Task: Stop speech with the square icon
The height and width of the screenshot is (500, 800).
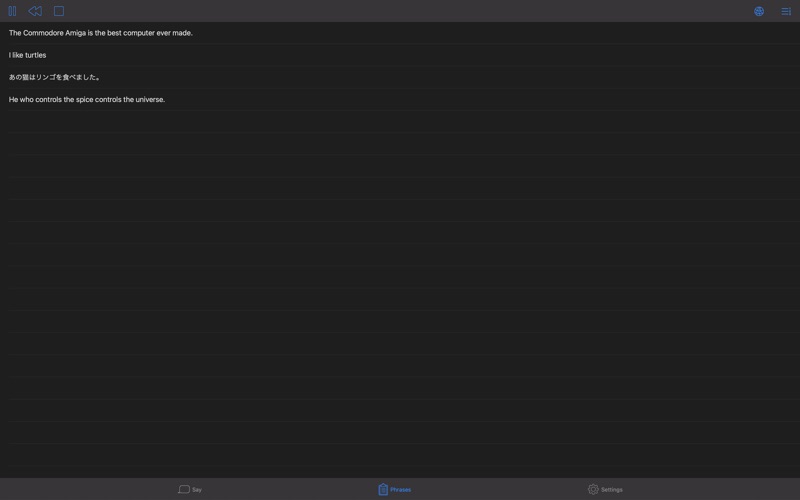Action: (x=59, y=11)
